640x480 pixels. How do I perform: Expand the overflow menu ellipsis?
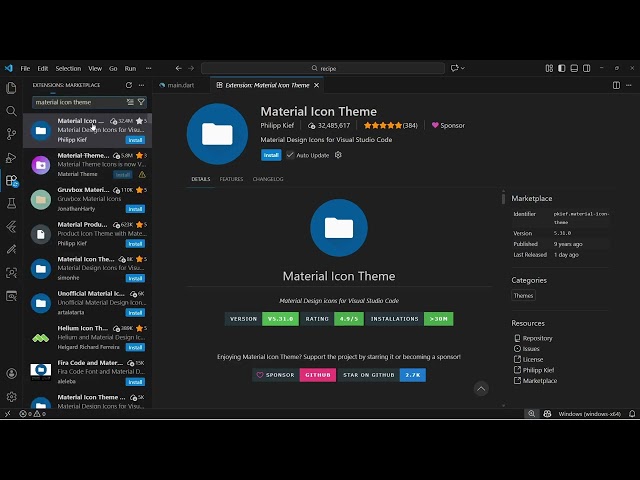[x=149, y=68]
